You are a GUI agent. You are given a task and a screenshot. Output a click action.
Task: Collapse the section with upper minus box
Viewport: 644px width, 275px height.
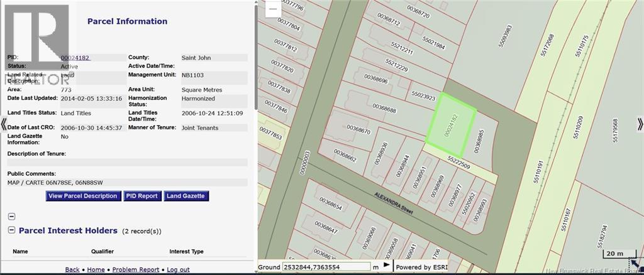point(11,217)
